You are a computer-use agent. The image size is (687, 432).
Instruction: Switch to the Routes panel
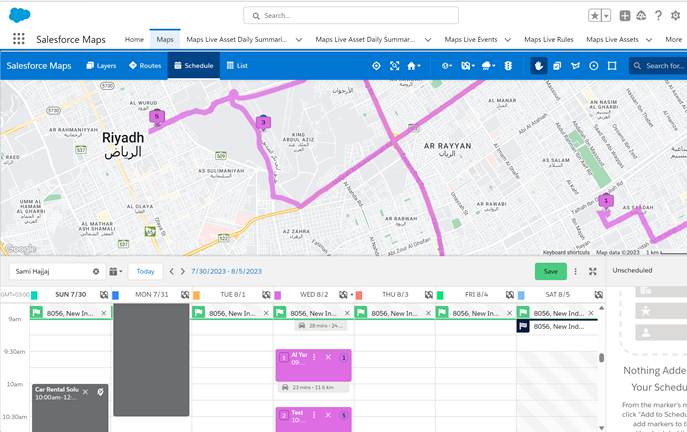[x=145, y=66]
